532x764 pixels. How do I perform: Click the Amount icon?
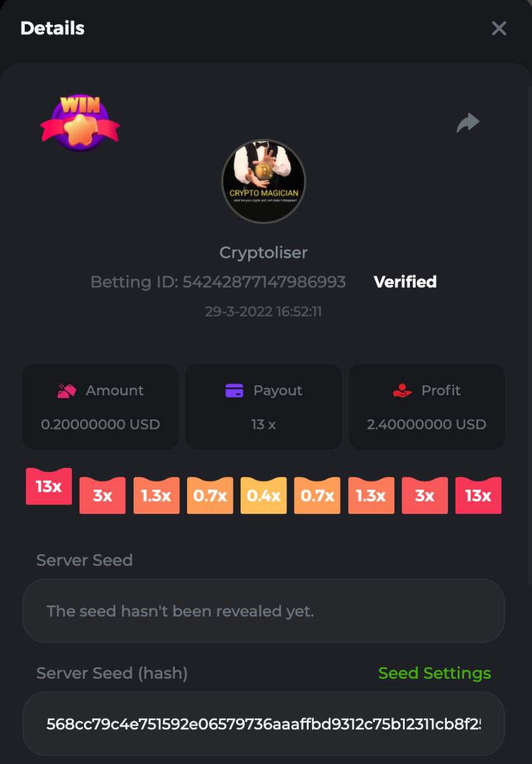coord(67,390)
